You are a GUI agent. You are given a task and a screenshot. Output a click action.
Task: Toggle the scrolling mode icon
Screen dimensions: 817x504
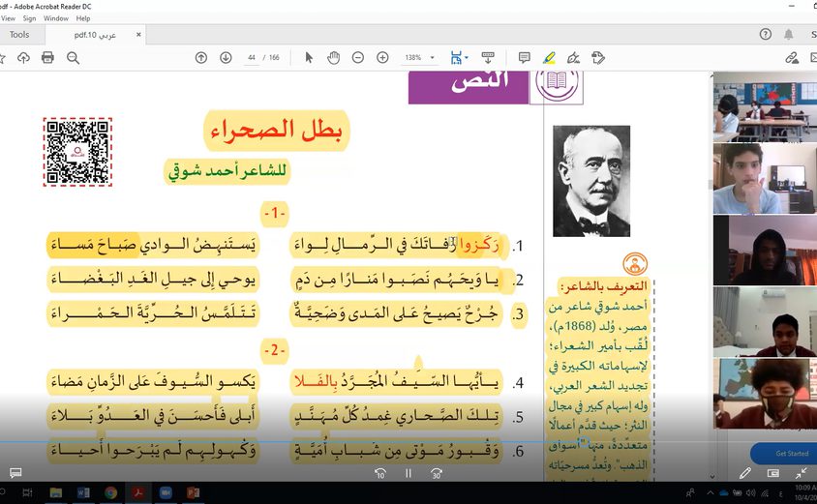(x=488, y=57)
